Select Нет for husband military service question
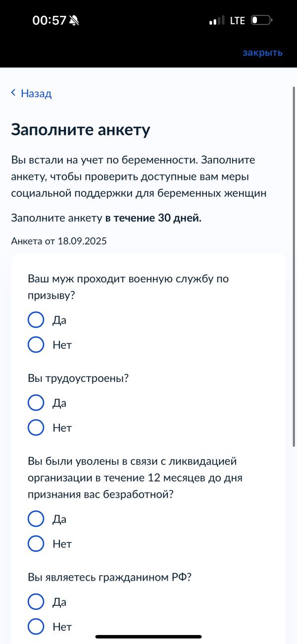 (36, 345)
